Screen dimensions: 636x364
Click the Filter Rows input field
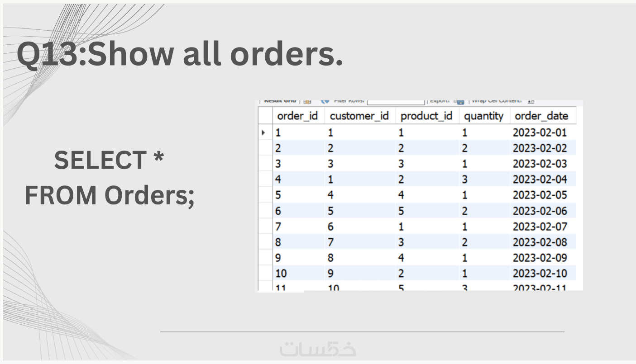396,102
